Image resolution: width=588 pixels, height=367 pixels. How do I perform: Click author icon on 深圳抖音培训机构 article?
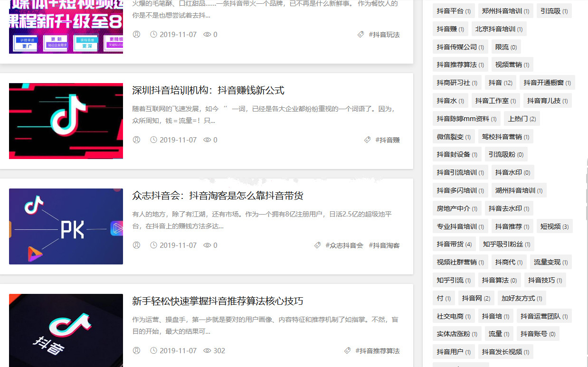pos(136,140)
